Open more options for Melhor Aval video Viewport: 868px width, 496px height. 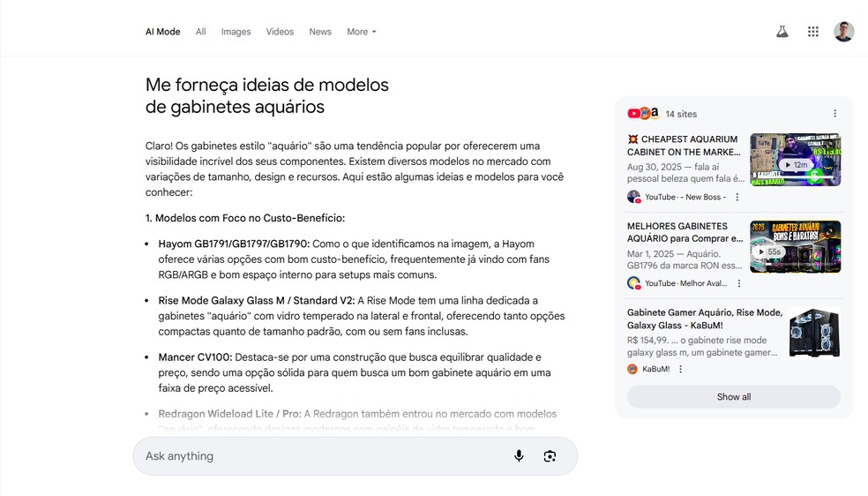(739, 283)
